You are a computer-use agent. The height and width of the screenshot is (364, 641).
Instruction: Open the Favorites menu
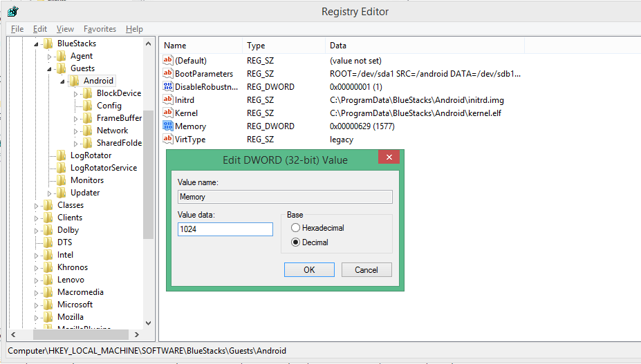pyautogui.click(x=100, y=29)
